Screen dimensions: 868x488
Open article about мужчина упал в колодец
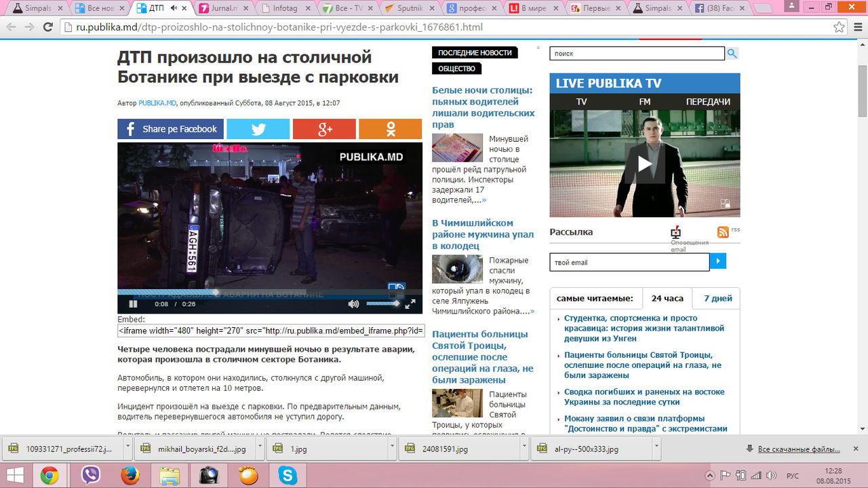[x=483, y=234]
